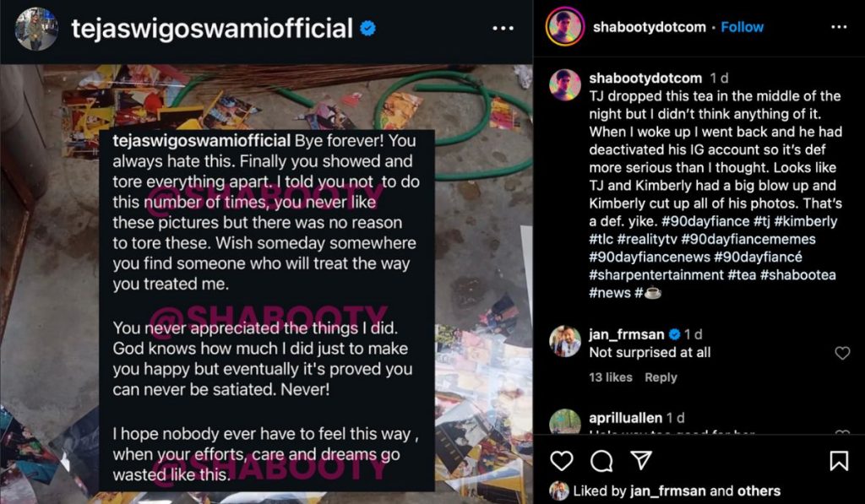Open aprilluallen's profile avatar

point(565,423)
